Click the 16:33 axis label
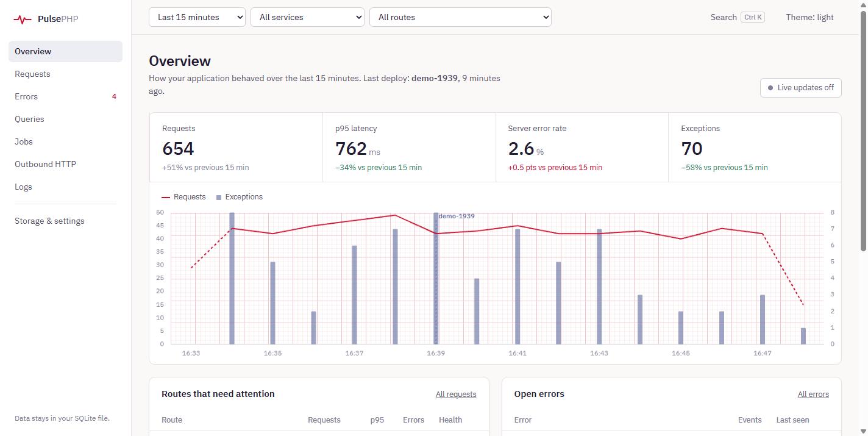This screenshot has height=436, width=868. coord(191,353)
